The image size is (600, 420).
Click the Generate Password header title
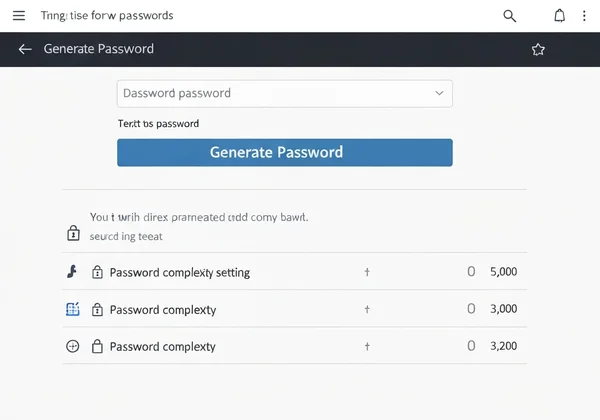tap(99, 49)
